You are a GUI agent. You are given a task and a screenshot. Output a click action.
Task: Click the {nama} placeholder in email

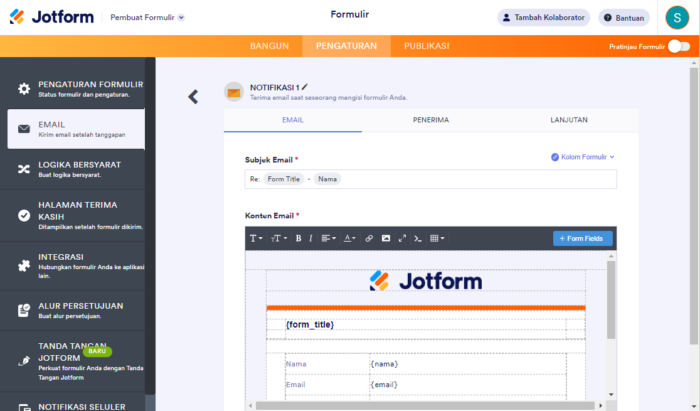pos(384,364)
